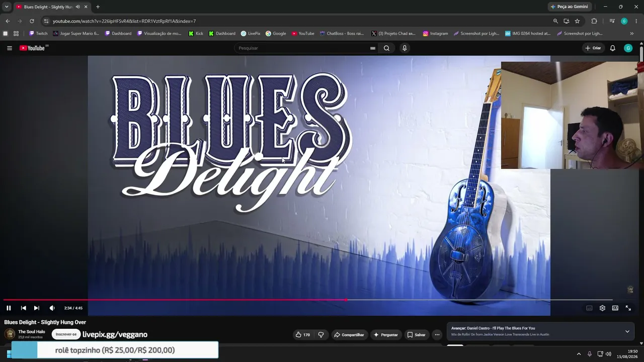Open taskbar volume speaker control
The height and width of the screenshot is (362, 644).
[608, 354]
